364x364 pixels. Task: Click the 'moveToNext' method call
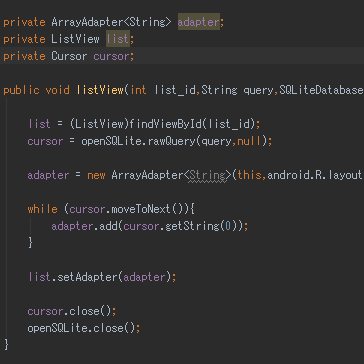[141, 209]
